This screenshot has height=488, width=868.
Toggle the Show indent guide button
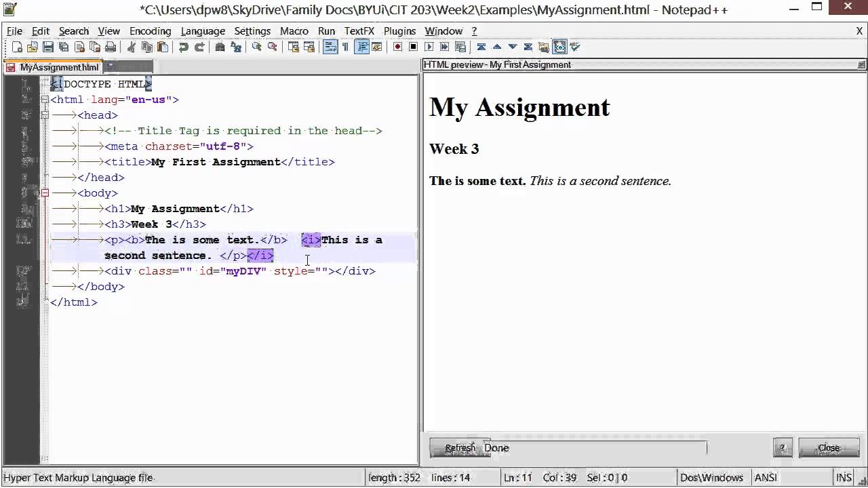[x=361, y=47]
